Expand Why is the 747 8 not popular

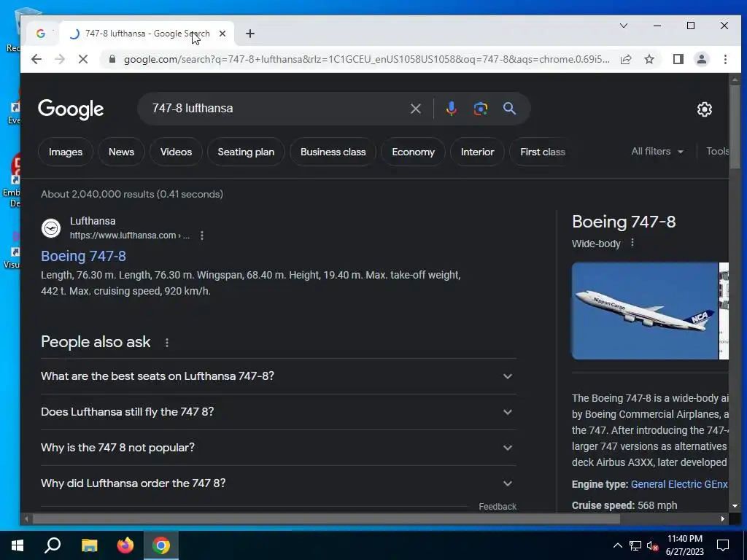point(278,448)
